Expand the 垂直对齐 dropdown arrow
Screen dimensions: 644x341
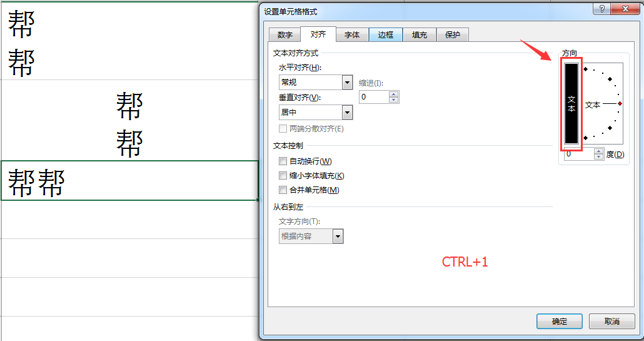click(x=348, y=112)
